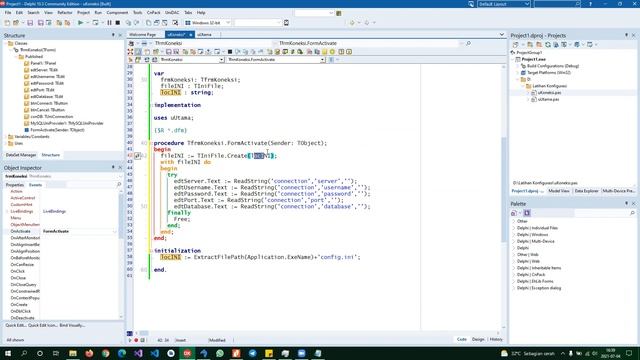The width and height of the screenshot is (640, 360).
Task: Switch to the Data Explorer tab
Action: [x=586, y=191]
